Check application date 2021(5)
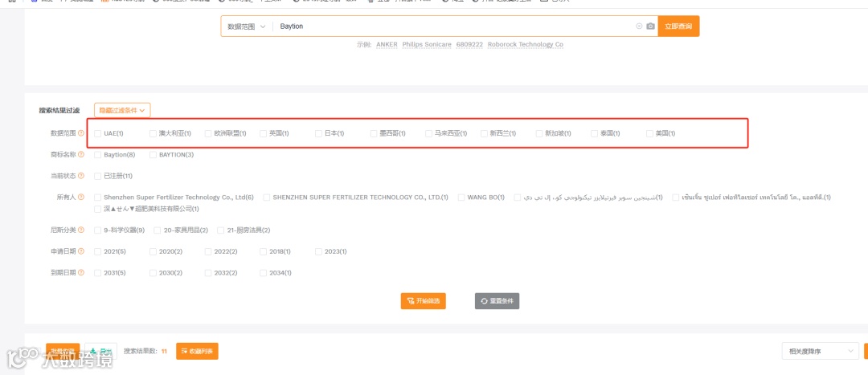Screen dimensions: 868x375 [98, 251]
